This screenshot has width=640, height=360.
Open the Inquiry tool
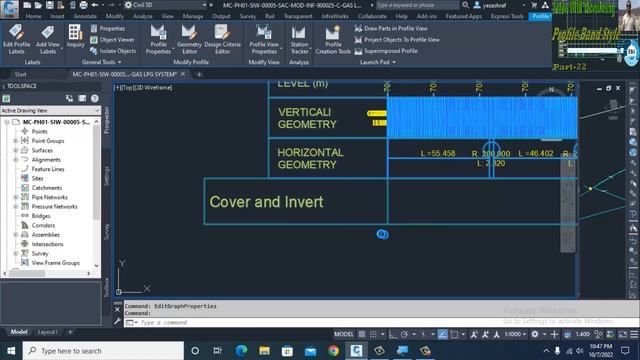(x=76, y=37)
